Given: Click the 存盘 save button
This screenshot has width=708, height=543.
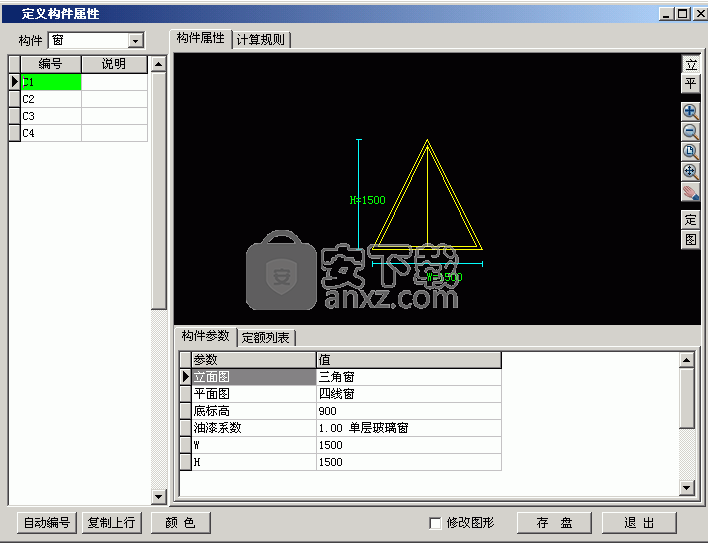Looking at the screenshot, I should [554, 523].
